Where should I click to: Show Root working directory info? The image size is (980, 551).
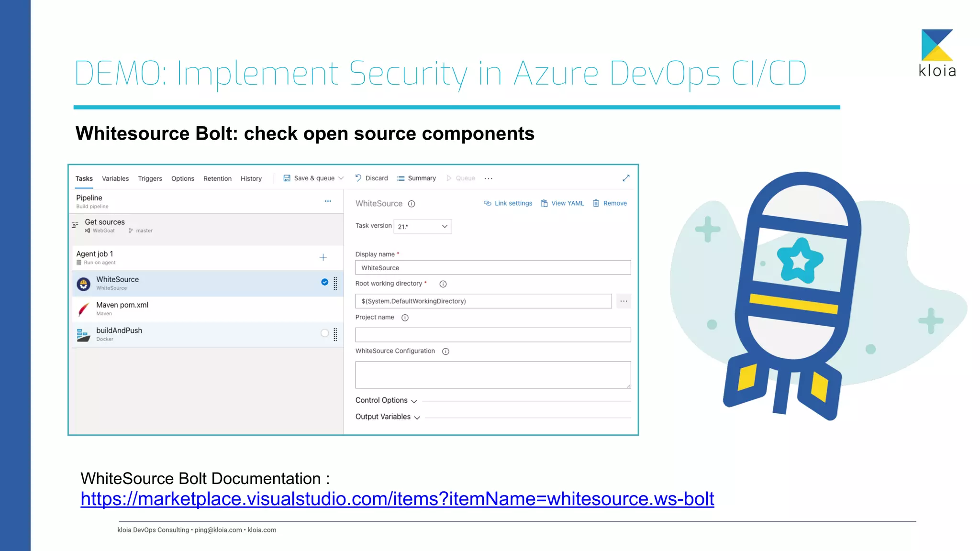[443, 284]
